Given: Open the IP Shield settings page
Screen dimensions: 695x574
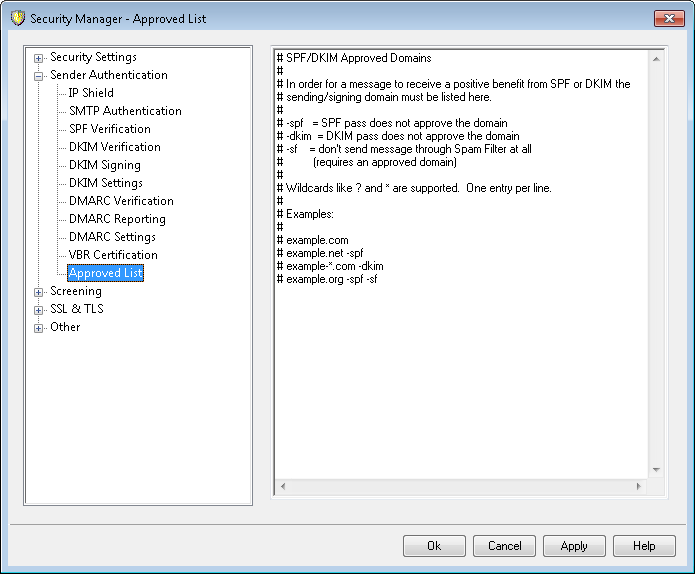Looking at the screenshot, I should click(x=91, y=93).
